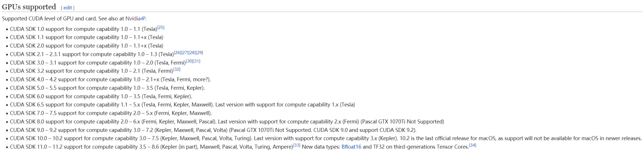Open citation reference 27
The width and height of the screenshot is (644, 154).
[x=185, y=53]
